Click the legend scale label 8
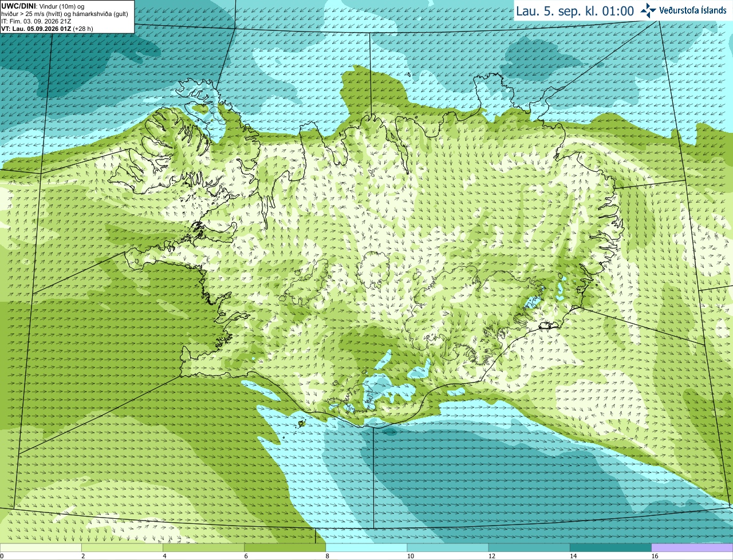This screenshot has width=733, height=560. pos(328,556)
